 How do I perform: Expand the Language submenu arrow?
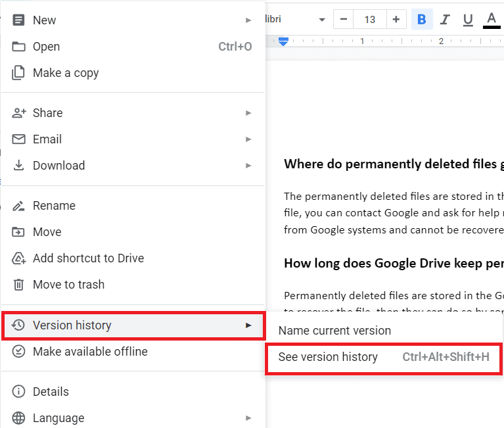click(248, 418)
